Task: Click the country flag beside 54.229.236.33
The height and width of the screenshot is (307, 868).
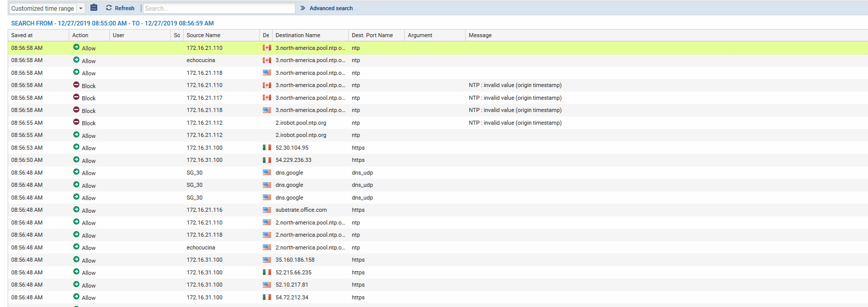Action: pos(267,160)
